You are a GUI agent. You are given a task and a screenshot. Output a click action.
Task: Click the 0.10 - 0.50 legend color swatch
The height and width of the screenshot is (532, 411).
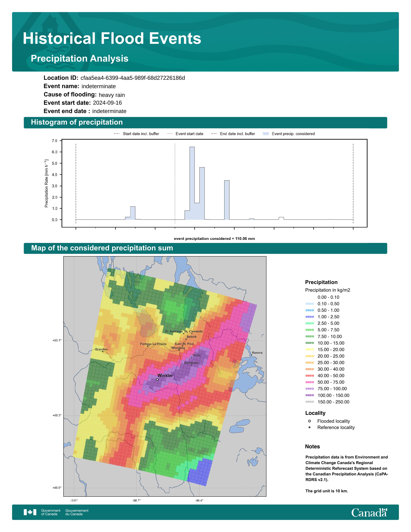tap(310, 304)
